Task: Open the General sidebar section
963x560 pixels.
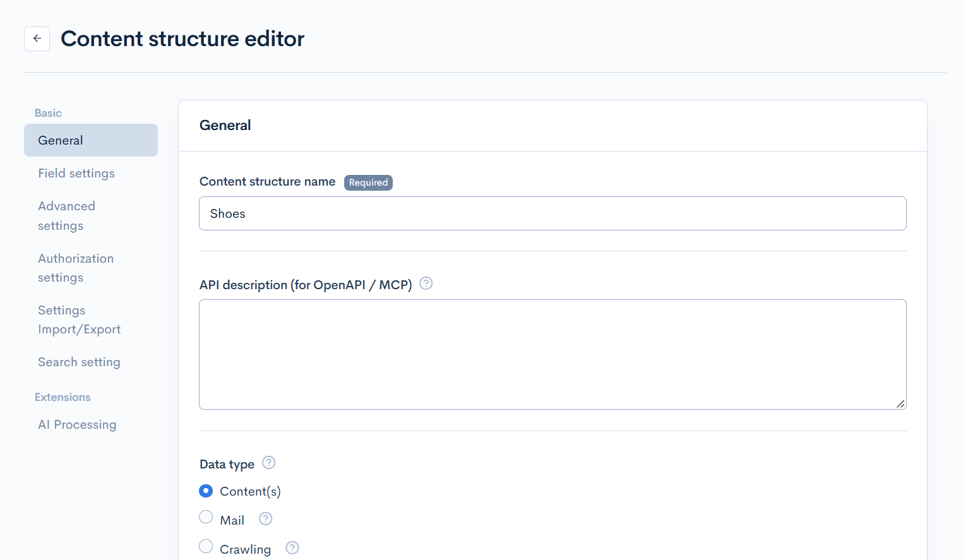Action: tap(91, 140)
